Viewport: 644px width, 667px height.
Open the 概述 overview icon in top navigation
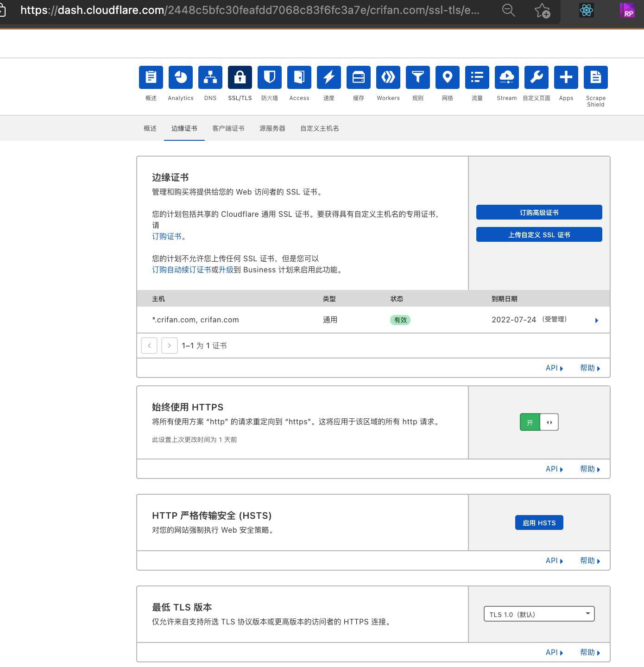[151, 77]
